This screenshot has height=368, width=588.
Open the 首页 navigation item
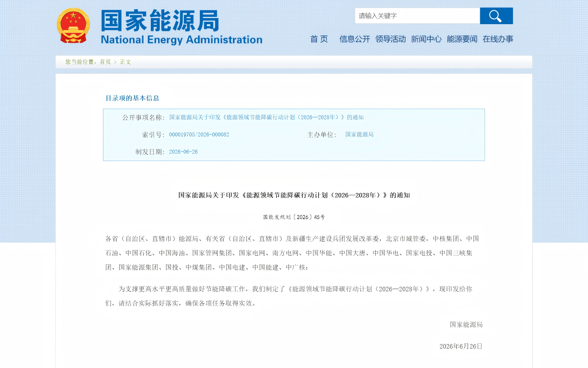tap(319, 39)
